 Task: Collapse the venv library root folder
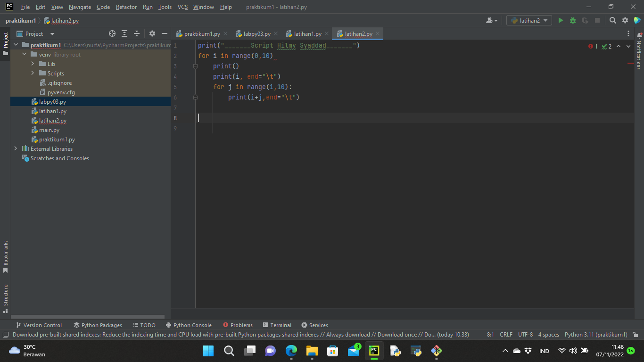(24, 54)
